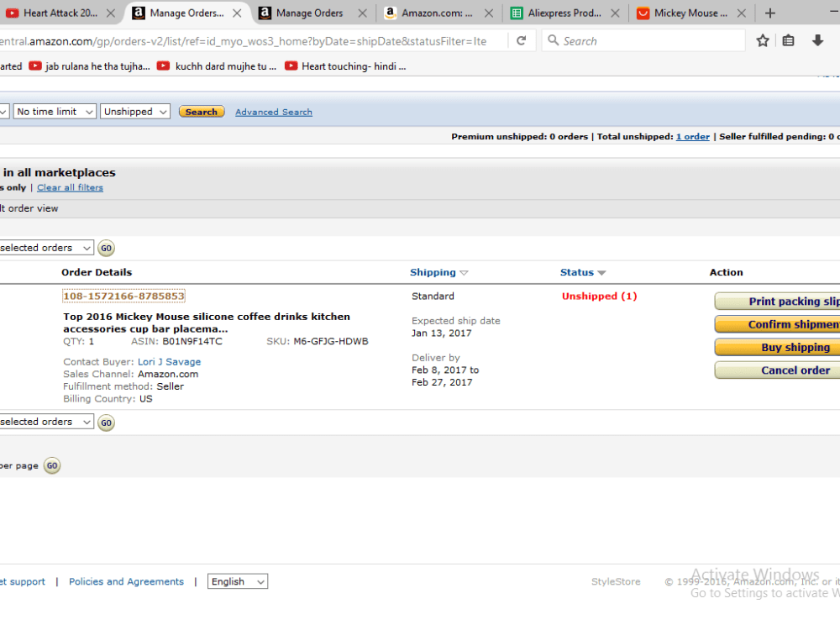This screenshot has width=840, height=630.
Task: Switch to the Heart Attack YouTube tab
Action: 54,13
